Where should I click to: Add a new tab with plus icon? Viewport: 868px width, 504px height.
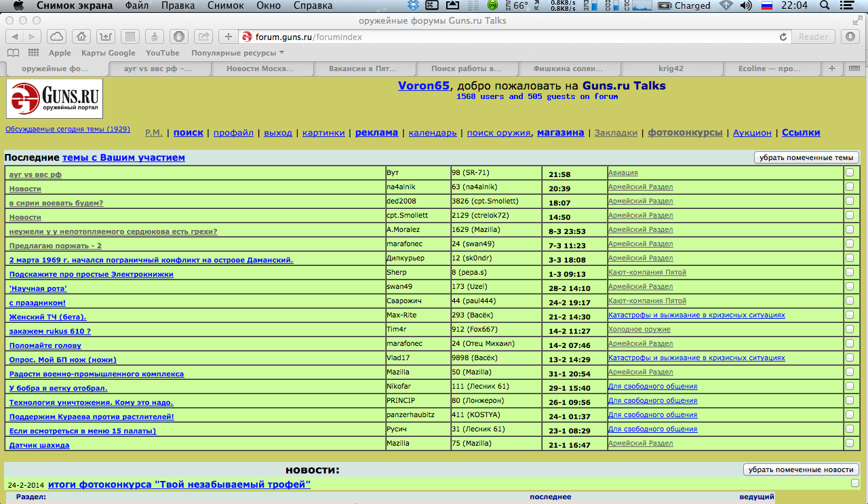(831, 69)
